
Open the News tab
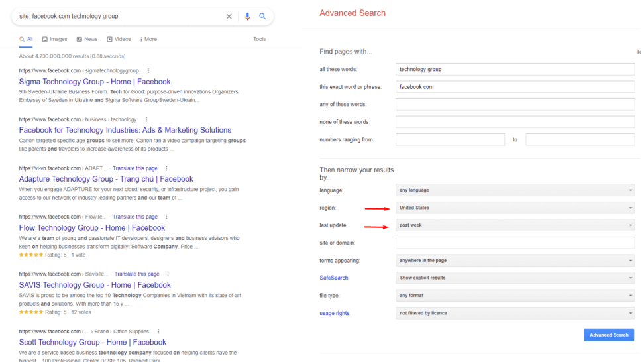tap(87, 39)
